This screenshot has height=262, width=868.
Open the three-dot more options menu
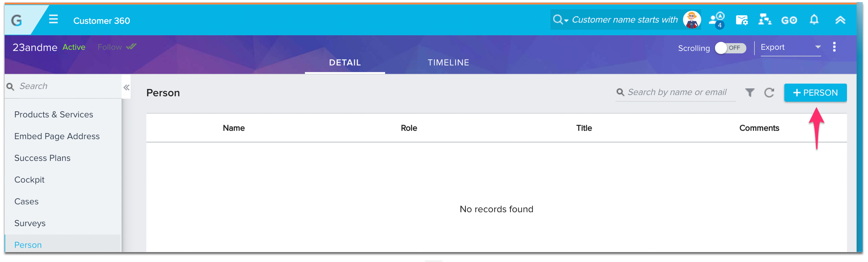(834, 47)
